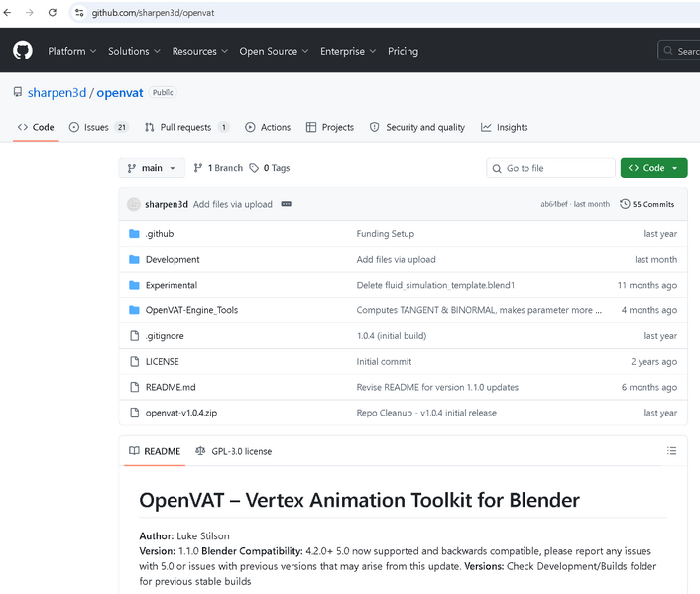Viewport: 700px width, 594px height.
Task: Expand the Open Source menu
Action: [274, 51]
